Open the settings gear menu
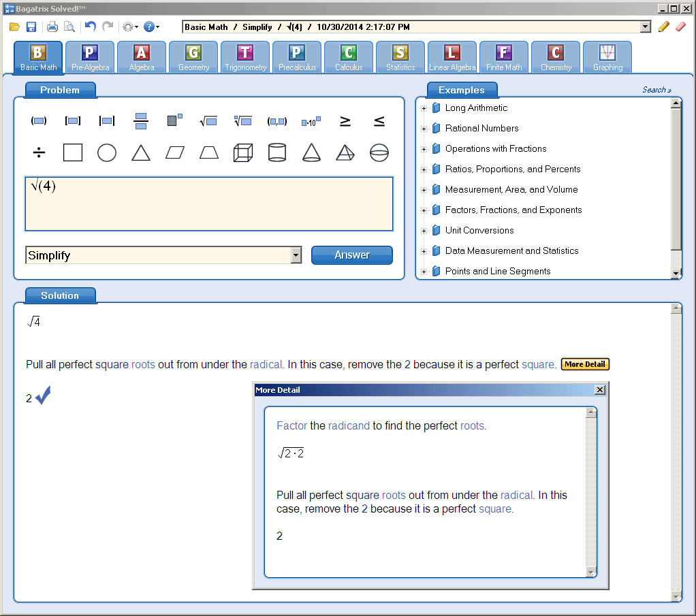696x616 pixels. [129, 27]
